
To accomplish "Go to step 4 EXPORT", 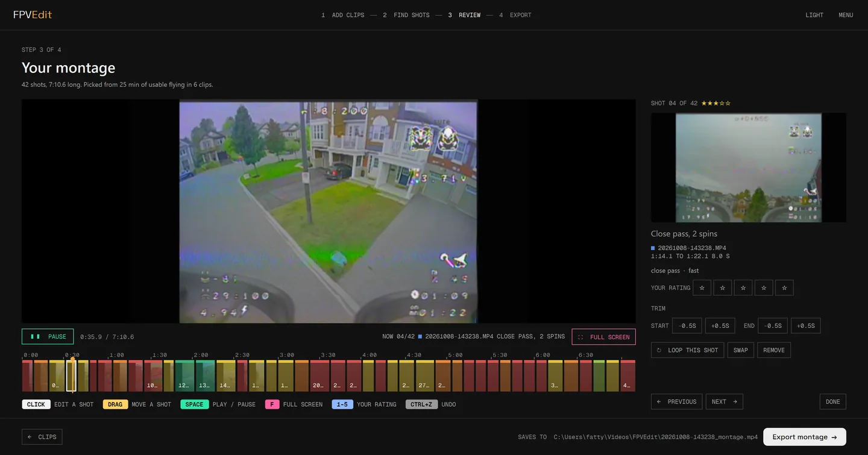I will (x=515, y=15).
